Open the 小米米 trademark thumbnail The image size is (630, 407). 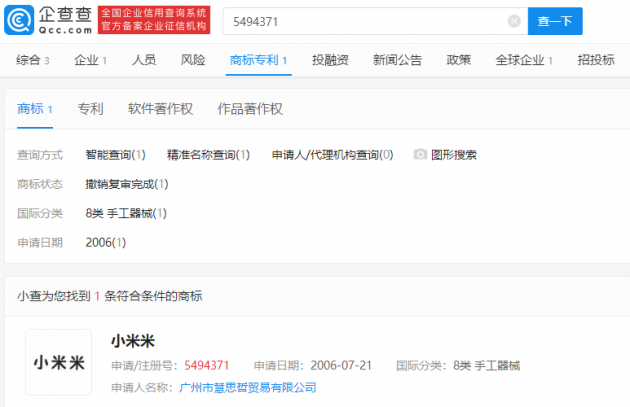59,362
